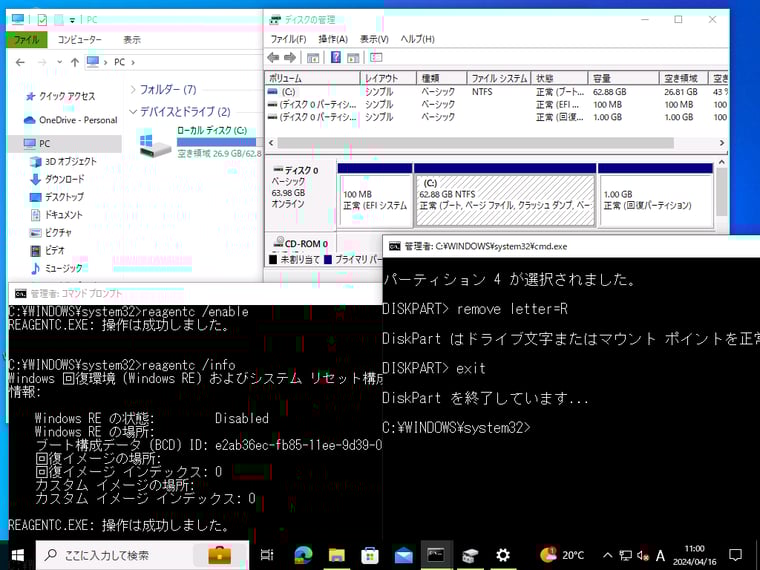Sort by 種類 column header

(441, 78)
